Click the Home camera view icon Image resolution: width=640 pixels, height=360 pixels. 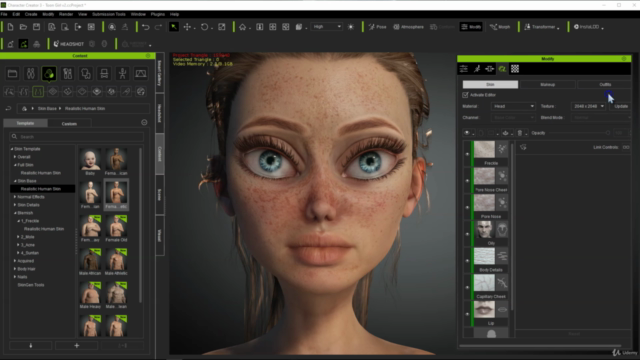point(242,27)
